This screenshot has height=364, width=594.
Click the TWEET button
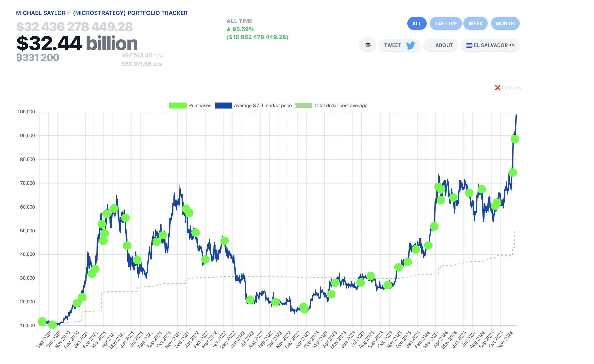393,45
